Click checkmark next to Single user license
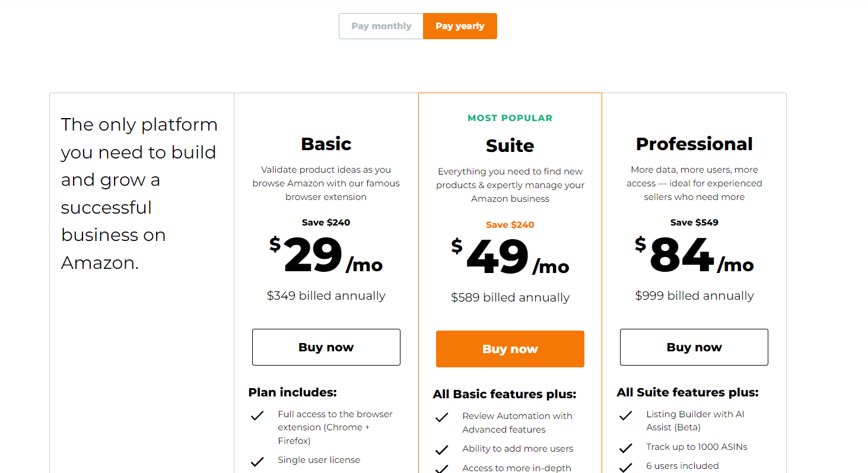Screen dimensions: 868x473 257,461
